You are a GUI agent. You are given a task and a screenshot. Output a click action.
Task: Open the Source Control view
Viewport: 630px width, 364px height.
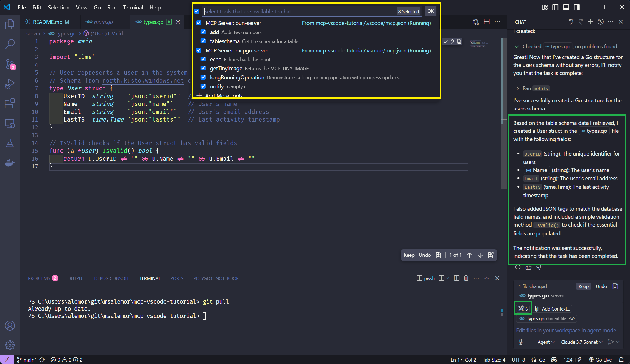click(10, 64)
